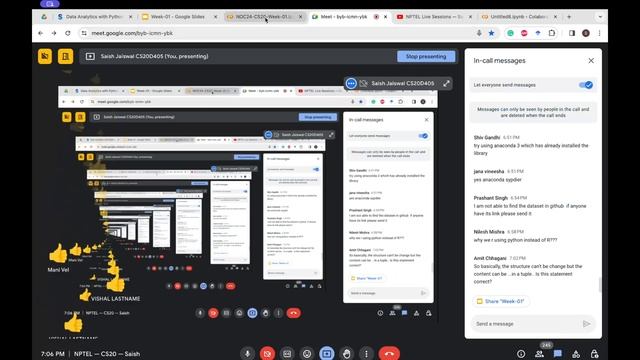Show the participants people panel
The image size is (640, 360).
tap(539, 354)
